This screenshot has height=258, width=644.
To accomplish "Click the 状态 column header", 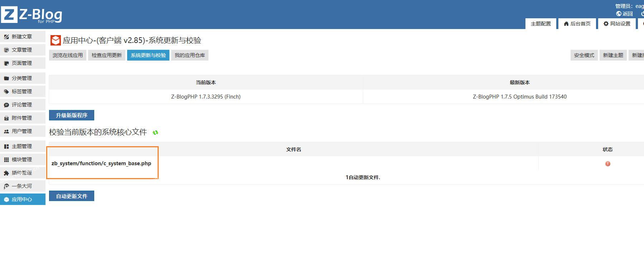I will [608, 149].
